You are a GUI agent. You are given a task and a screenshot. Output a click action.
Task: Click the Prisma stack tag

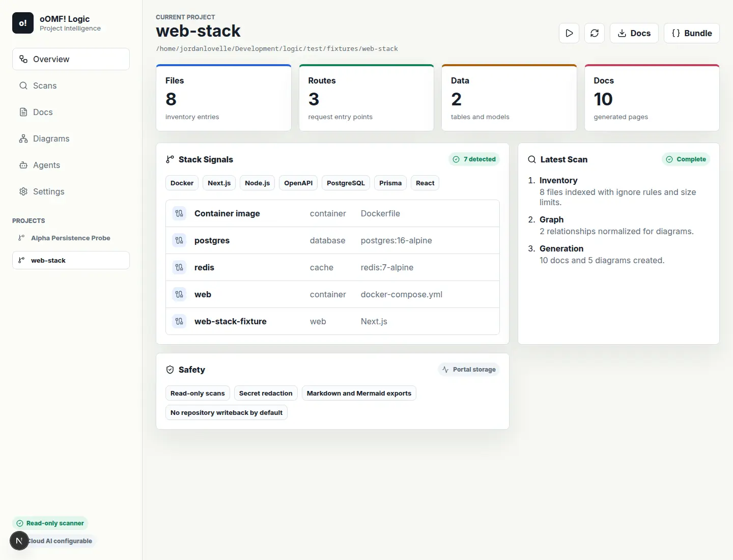pos(390,183)
